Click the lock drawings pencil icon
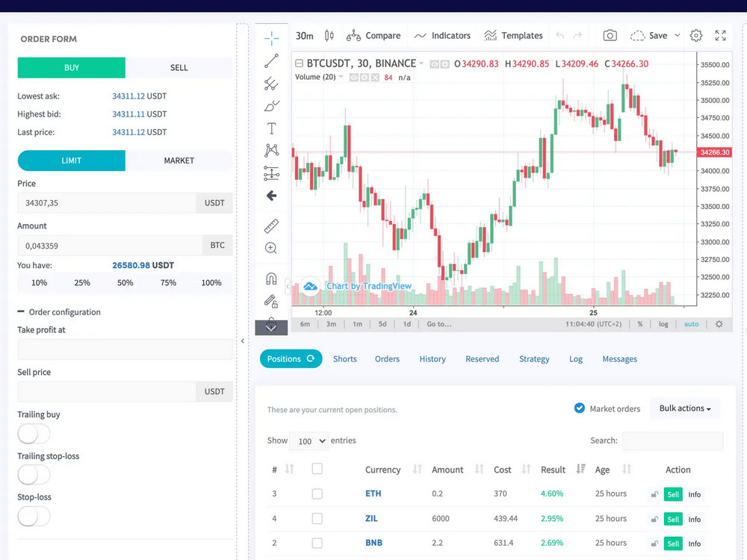The height and width of the screenshot is (560, 747). pos(271,301)
